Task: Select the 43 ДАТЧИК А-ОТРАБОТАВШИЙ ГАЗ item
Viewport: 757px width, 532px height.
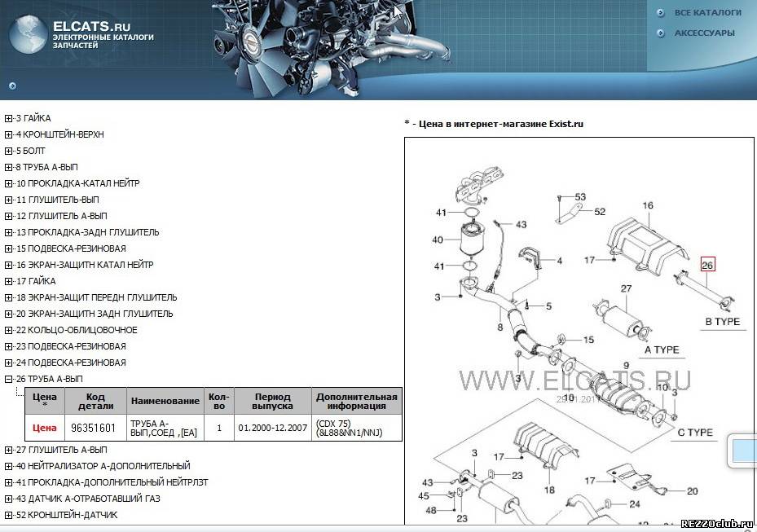Action: coord(88,499)
